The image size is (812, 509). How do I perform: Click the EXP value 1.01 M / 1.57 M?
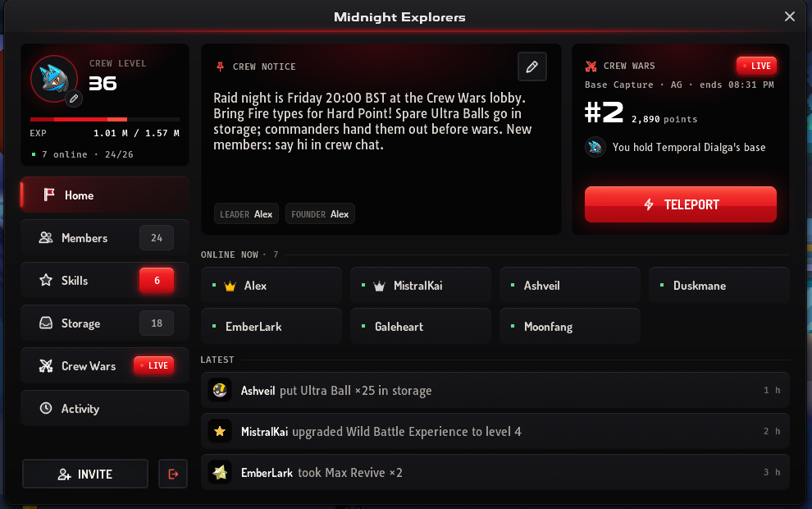pyautogui.click(x=136, y=133)
